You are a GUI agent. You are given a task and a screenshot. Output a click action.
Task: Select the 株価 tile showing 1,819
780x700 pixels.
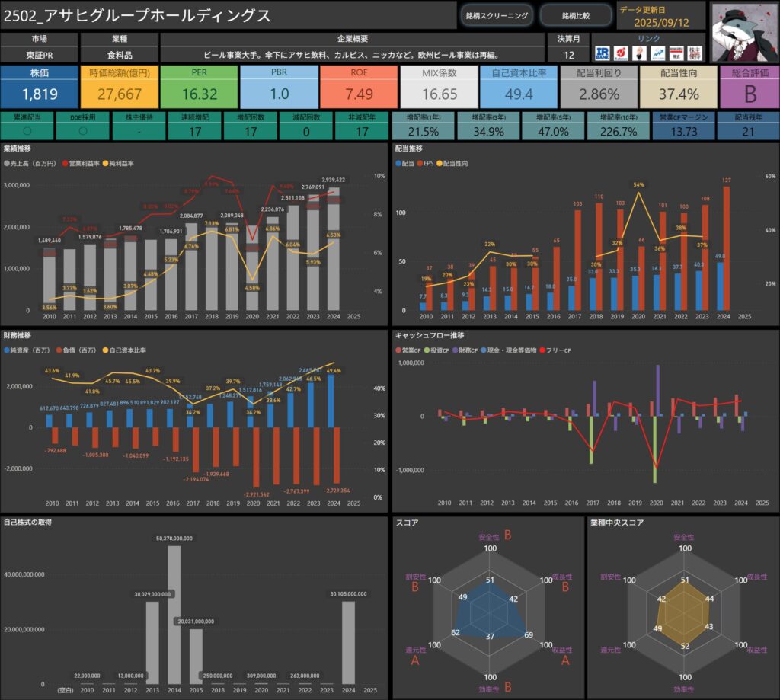(x=39, y=86)
